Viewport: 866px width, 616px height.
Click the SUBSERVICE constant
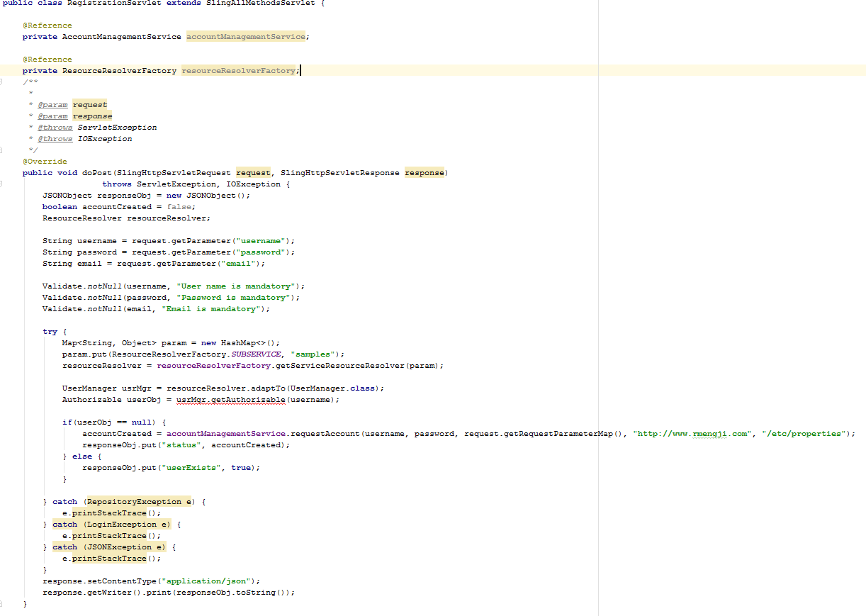coord(256,354)
